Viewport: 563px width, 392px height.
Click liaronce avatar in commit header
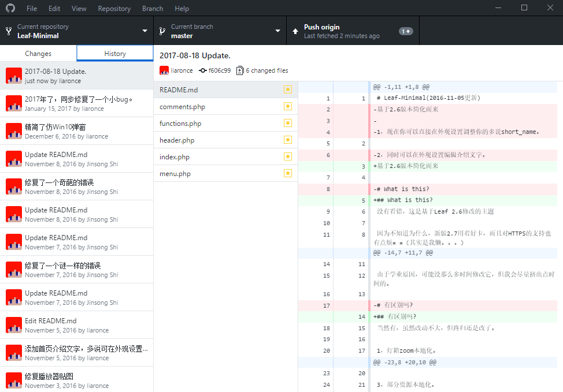click(164, 70)
